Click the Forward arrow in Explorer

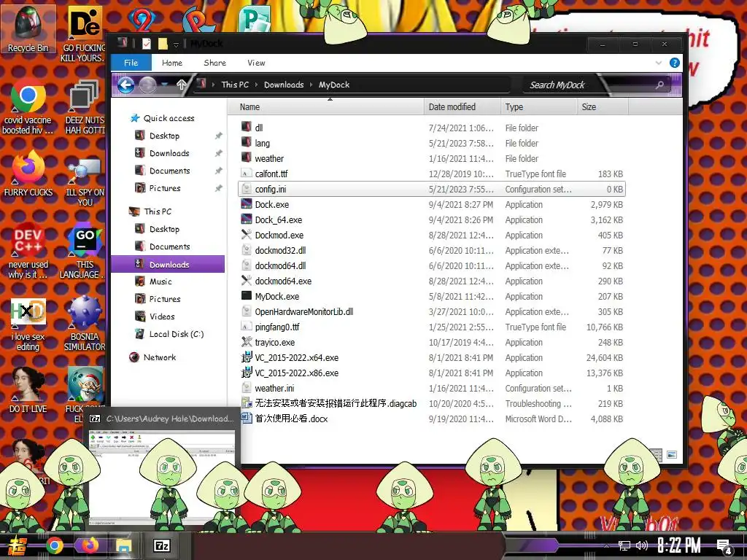147,85
